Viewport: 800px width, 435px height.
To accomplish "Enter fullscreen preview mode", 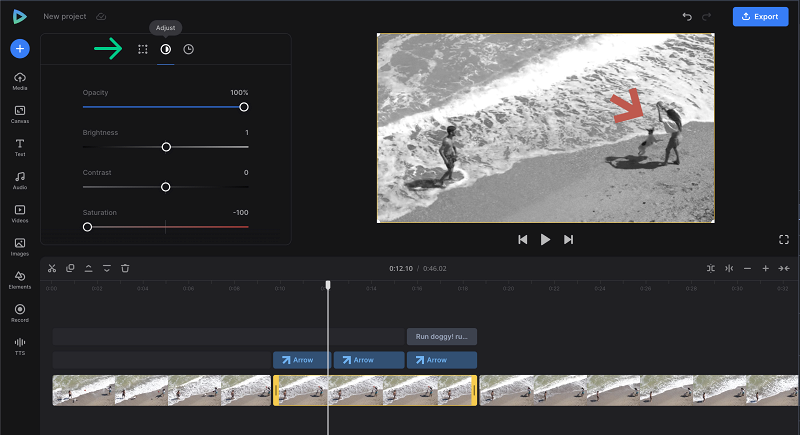I will point(784,240).
